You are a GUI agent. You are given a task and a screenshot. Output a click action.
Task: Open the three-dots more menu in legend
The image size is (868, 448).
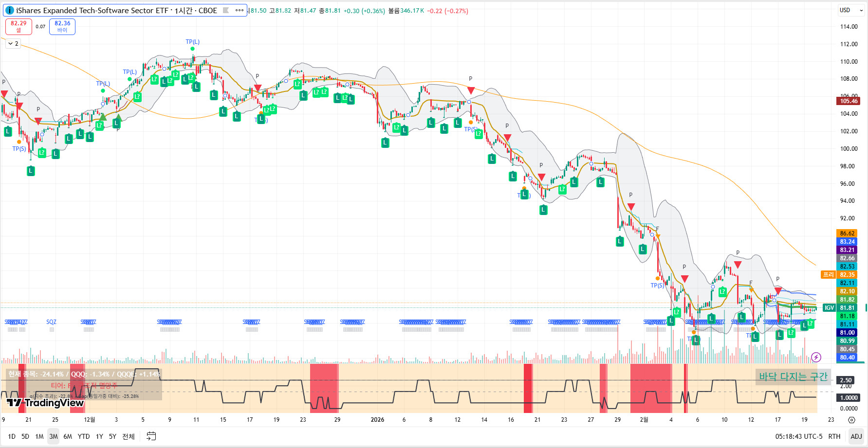point(240,10)
